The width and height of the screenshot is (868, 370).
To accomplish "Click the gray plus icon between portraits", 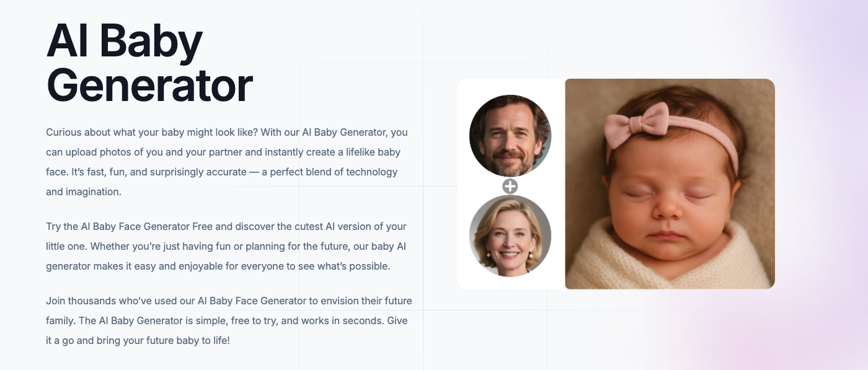I will [x=510, y=187].
